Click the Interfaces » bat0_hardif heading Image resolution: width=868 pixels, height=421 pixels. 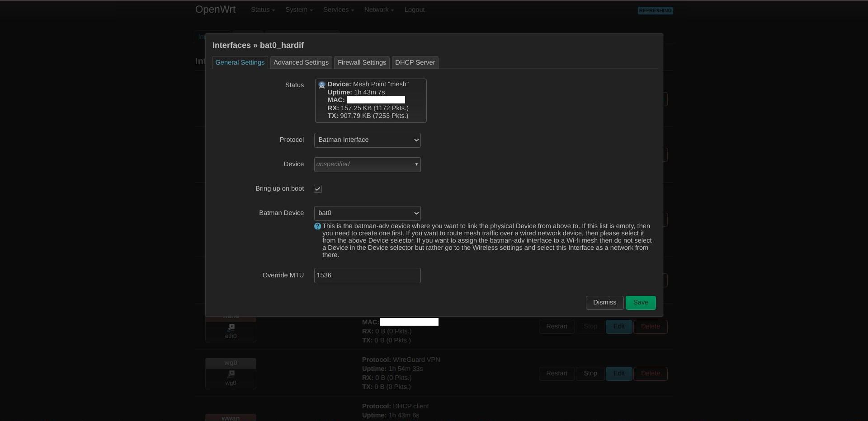pyautogui.click(x=258, y=45)
